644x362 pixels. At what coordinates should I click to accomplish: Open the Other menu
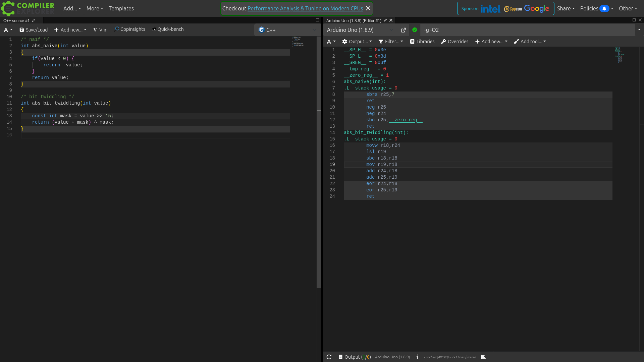pos(628,8)
